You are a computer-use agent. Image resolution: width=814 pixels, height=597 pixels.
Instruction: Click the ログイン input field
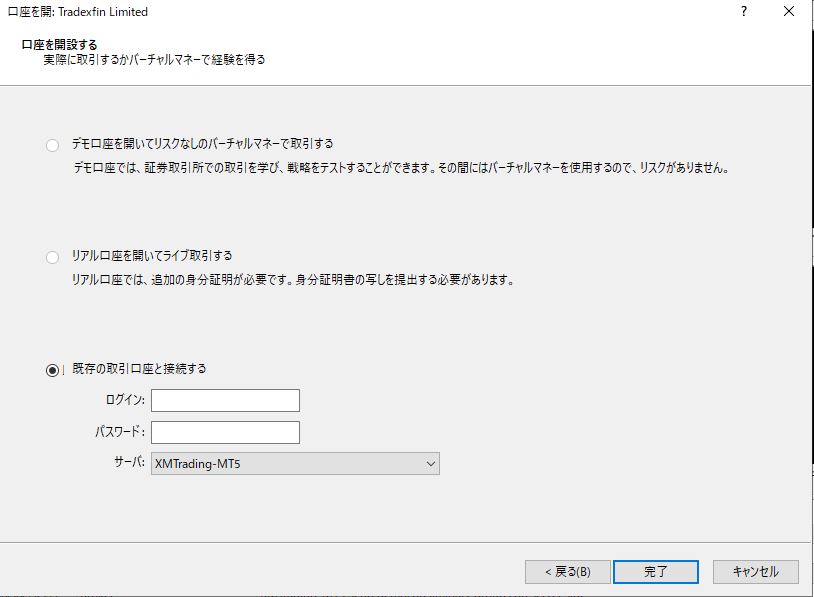(225, 400)
